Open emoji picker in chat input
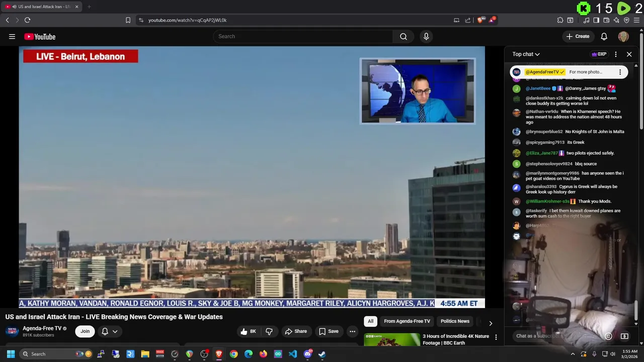This screenshot has height=362, width=644. point(608,336)
